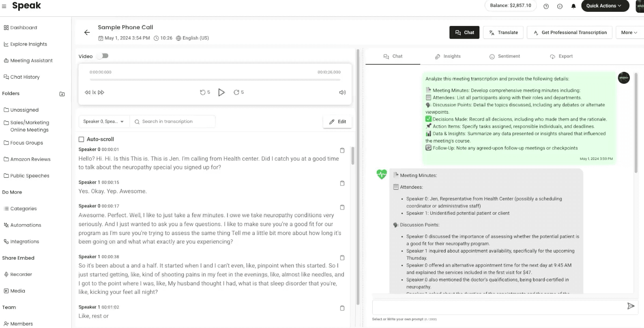Send the chat prompt with arrow icon
The height and width of the screenshot is (328, 644).
(631, 306)
